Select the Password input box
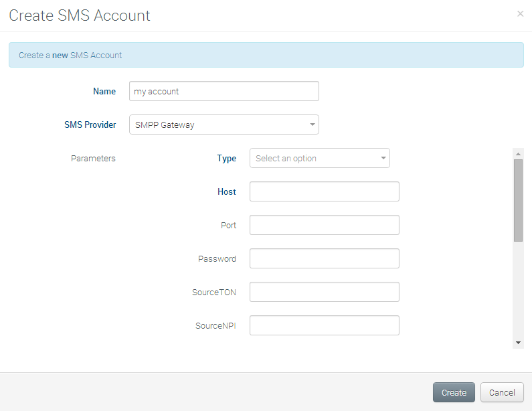 [x=324, y=258]
